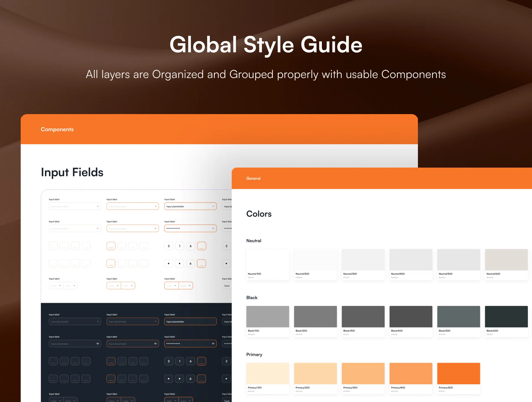Toggle eye icon in light-theme orange-outlined empty password field
Viewport: 532px width, 402px height.
tap(155, 228)
